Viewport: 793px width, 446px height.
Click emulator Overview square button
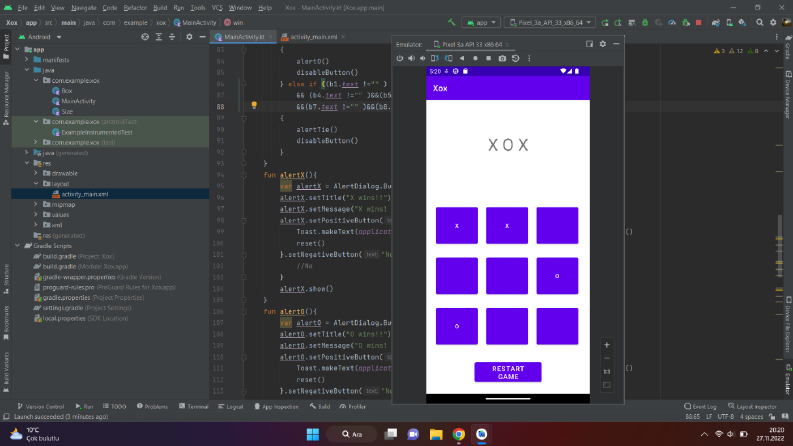point(489,58)
